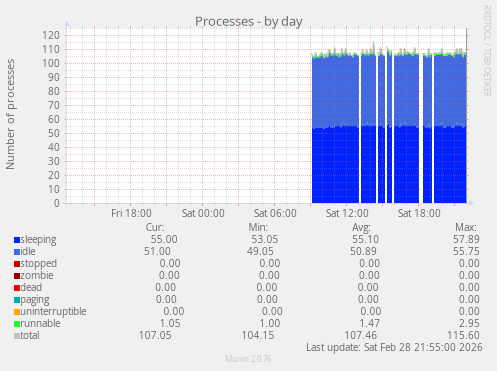
Task: Click the 'Sat 12:00' time axis label
Action: (347, 213)
